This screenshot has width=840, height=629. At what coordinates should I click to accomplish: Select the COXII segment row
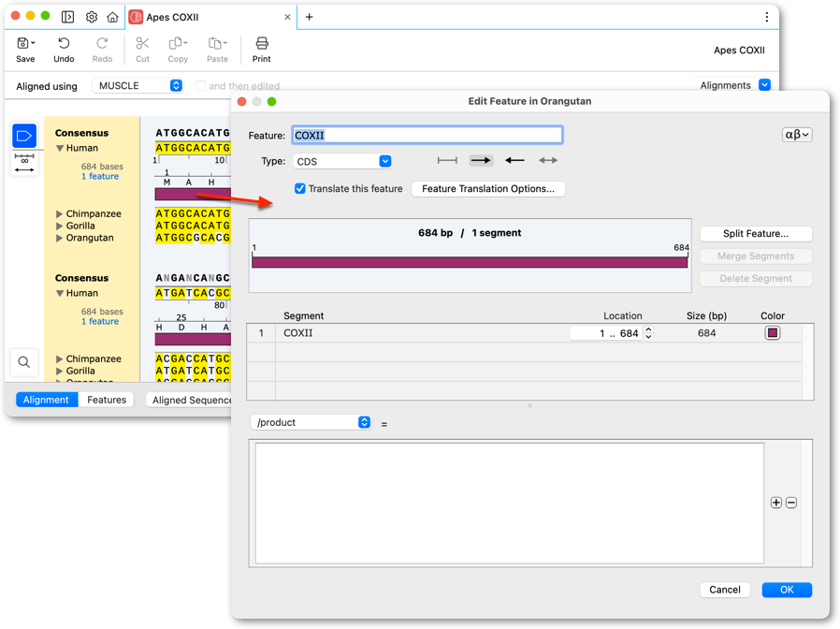[x=524, y=333]
